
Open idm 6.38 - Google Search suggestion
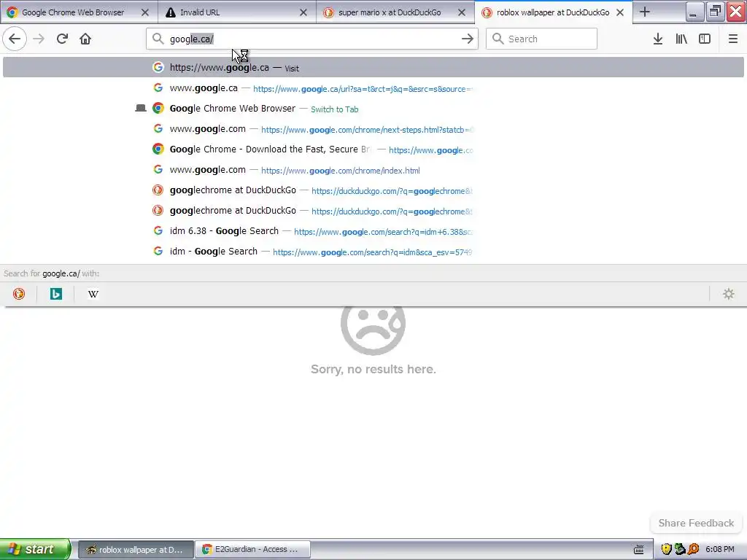[x=373, y=231]
